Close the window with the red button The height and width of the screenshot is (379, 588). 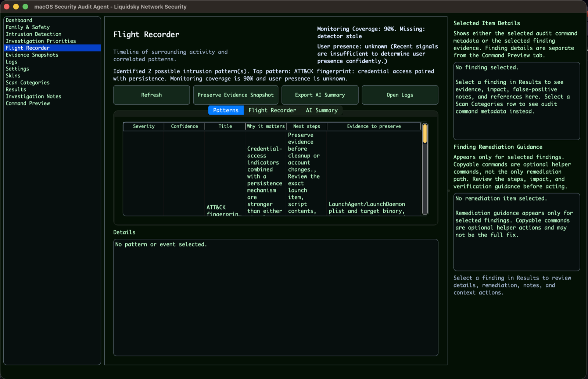[x=7, y=7]
